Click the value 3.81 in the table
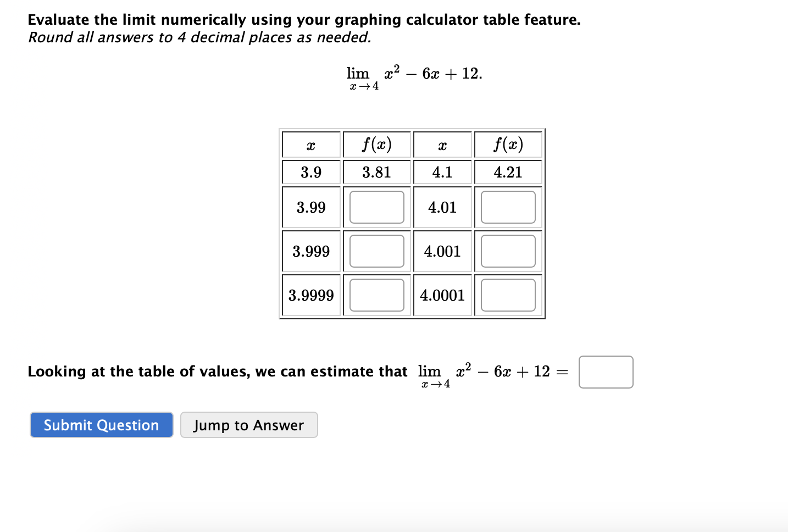 tap(376, 171)
